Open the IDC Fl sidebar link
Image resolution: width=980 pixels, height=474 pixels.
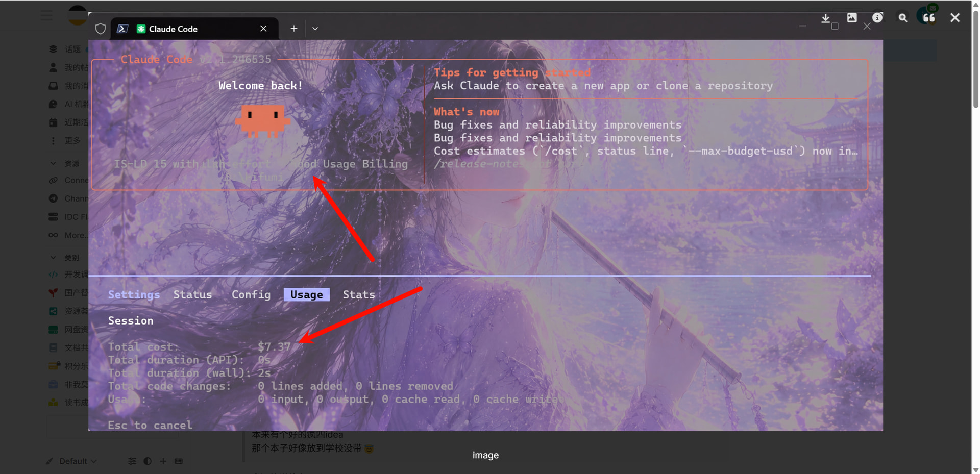click(x=67, y=217)
